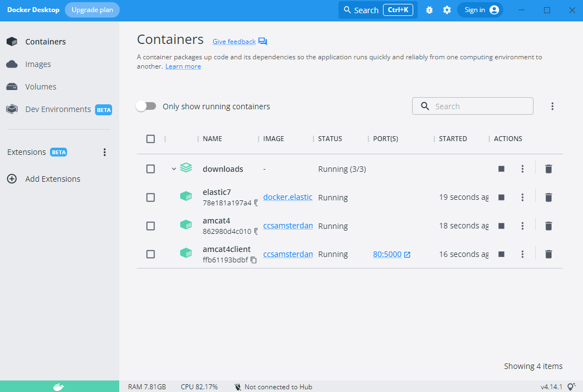Open the Extensions three-dot menu
583x392 pixels.
point(105,153)
